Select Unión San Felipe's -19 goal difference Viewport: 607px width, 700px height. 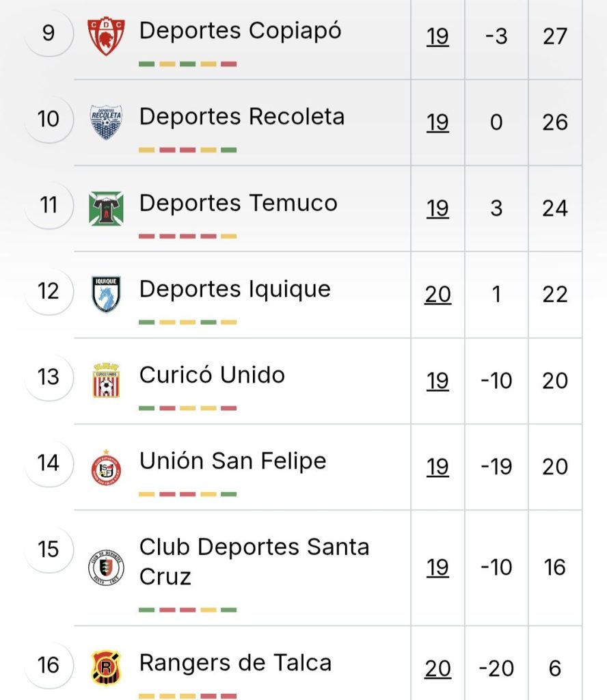click(x=496, y=467)
